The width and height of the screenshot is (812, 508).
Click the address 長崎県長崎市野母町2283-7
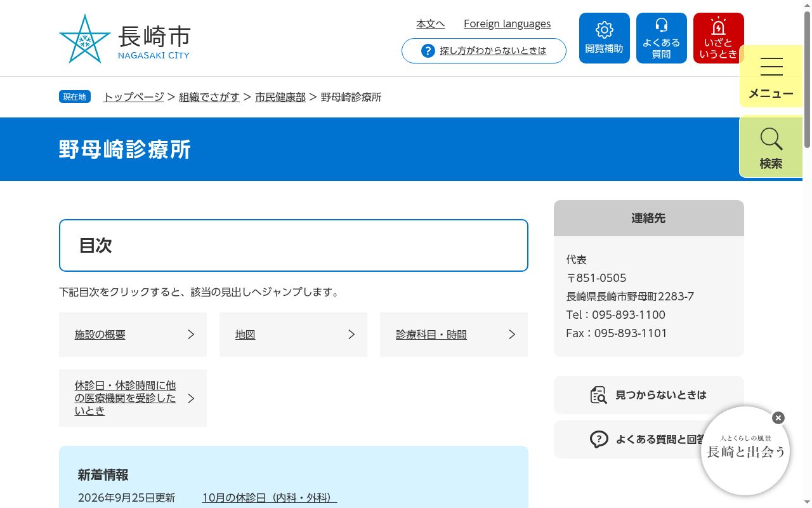630,297
